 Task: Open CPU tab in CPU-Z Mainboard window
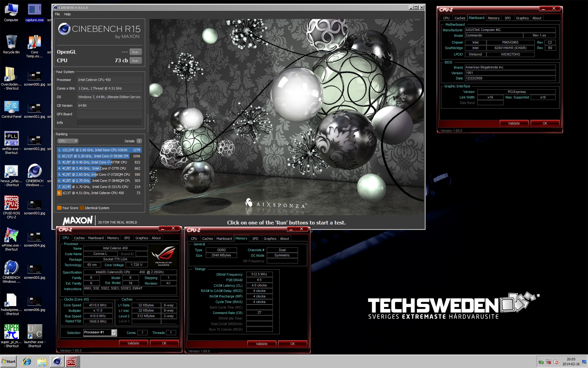pos(446,18)
